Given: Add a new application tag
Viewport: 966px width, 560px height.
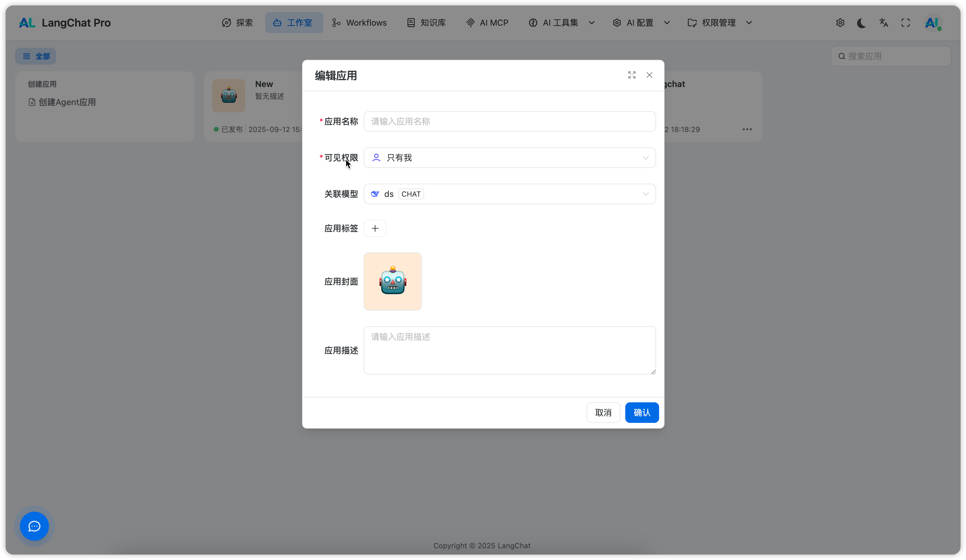Looking at the screenshot, I should [x=375, y=228].
